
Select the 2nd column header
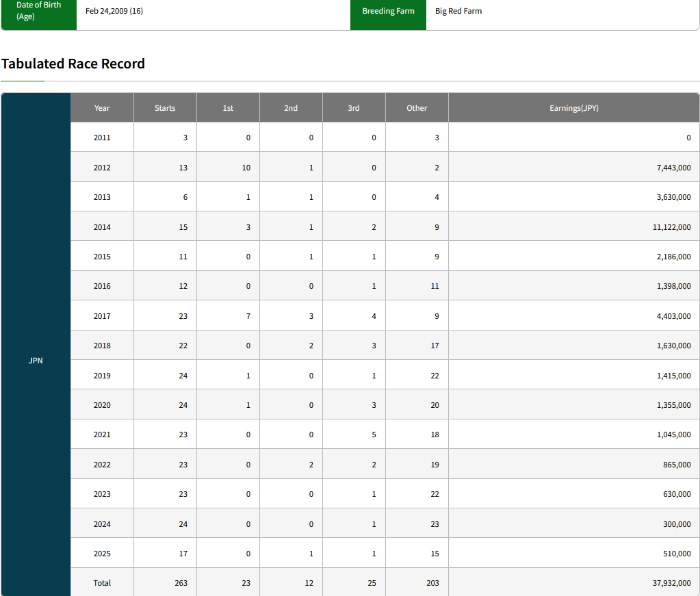291,108
